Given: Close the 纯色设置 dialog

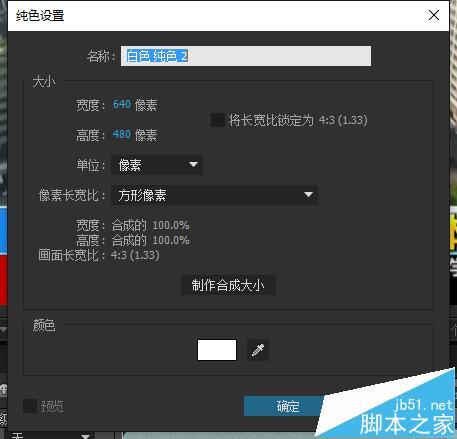Looking at the screenshot, I should coord(434,15).
